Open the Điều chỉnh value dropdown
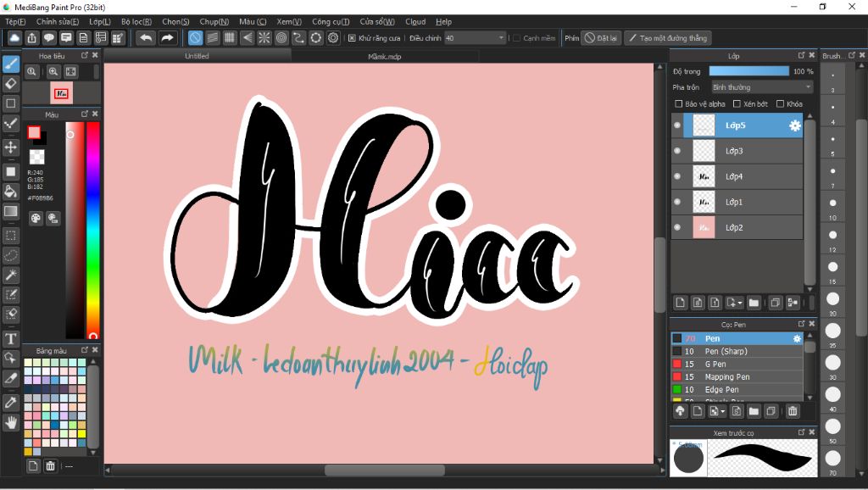This screenshot has height=490, width=868. [476, 38]
